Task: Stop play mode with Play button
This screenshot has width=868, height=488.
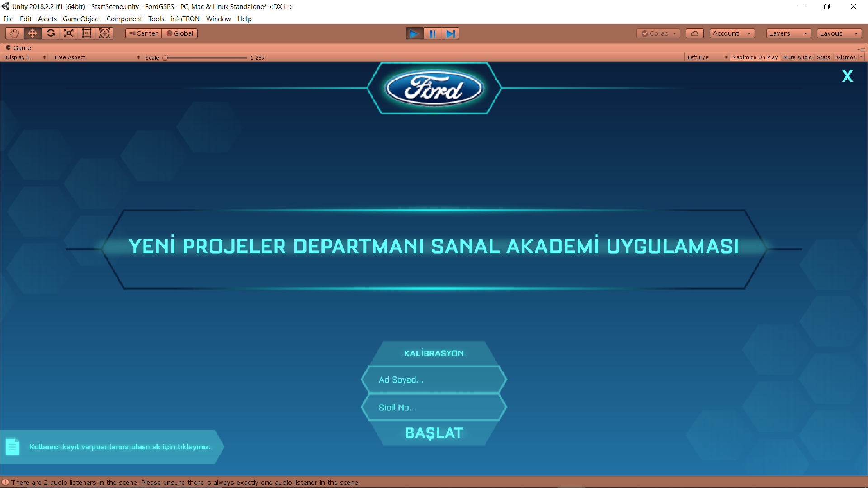Action: pyautogui.click(x=414, y=33)
